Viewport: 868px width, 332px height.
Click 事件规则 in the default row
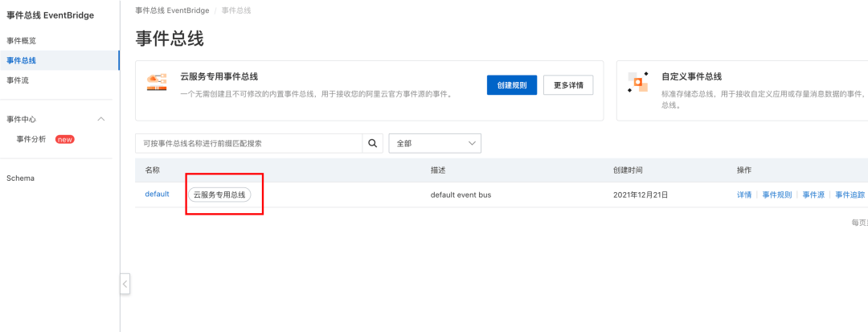[x=777, y=195]
